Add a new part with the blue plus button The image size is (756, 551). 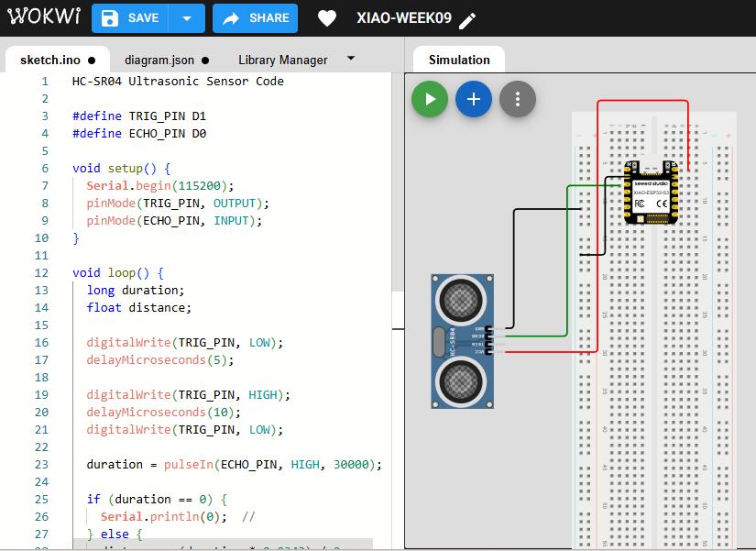[x=474, y=99]
